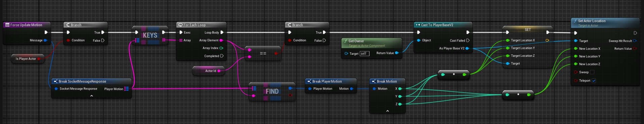Select the FIND map node
Screen dimensions: 644x124
(x=272, y=91)
